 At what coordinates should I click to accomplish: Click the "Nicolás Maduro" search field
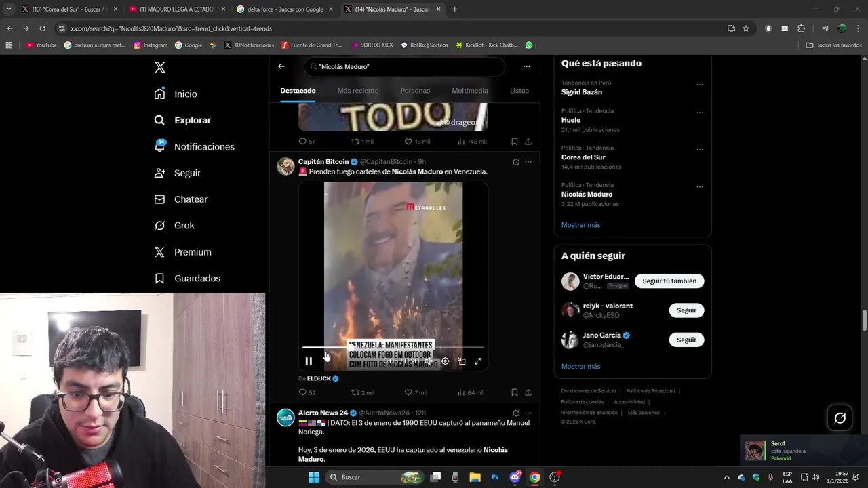pyautogui.click(x=405, y=66)
